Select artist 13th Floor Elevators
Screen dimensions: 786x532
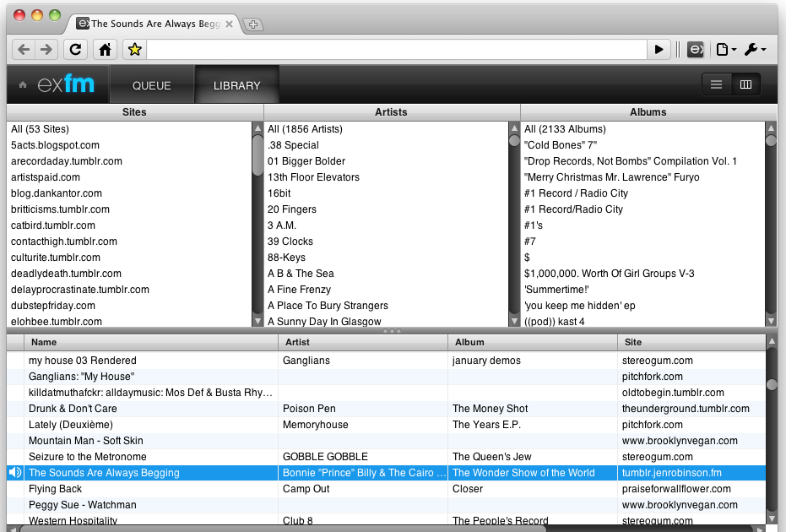pos(386,177)
